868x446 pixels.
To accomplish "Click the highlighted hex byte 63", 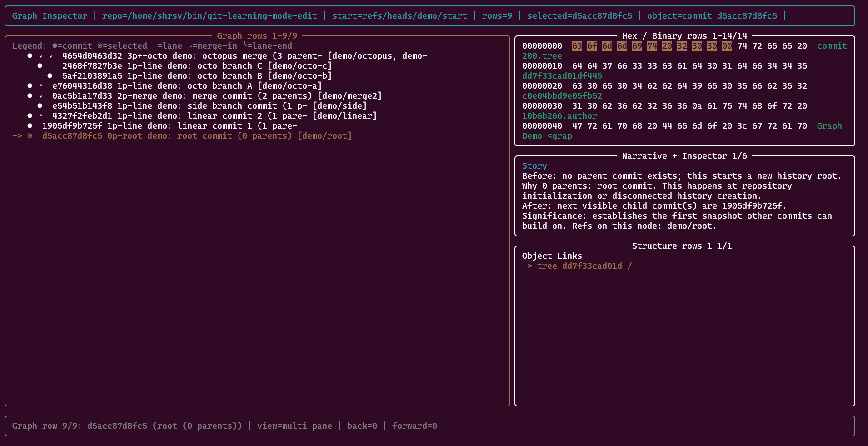I will (577, 46).
